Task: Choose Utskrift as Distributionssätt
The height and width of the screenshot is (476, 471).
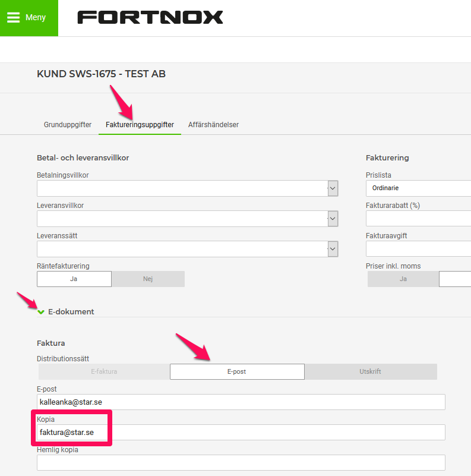Action: tap(371, 371)
